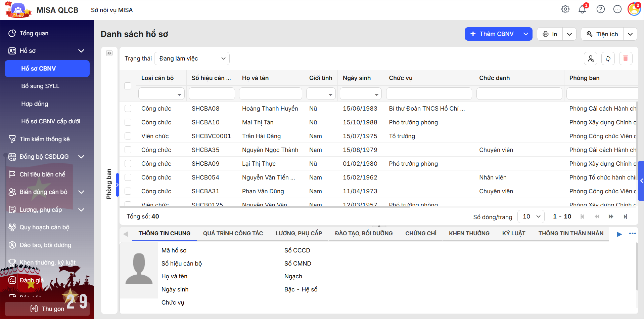
Task: Expand the Phòng ban panel double-arrow icon
Action: coord(109,53)
